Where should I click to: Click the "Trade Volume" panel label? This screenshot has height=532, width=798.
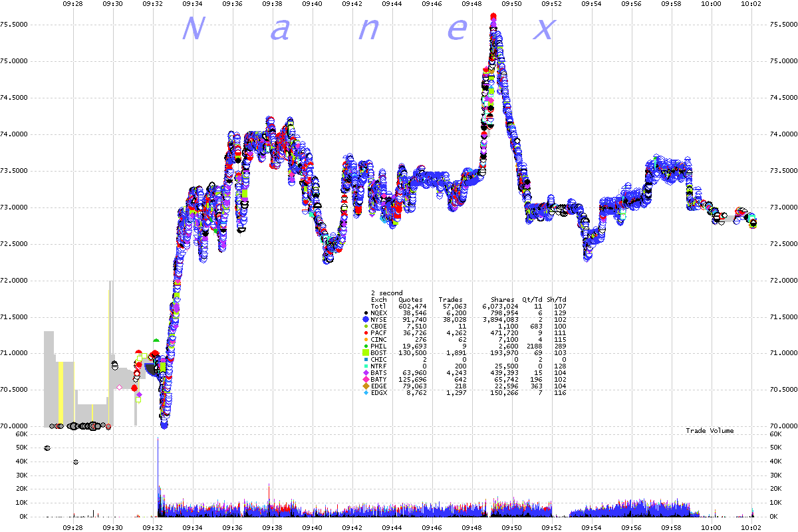point(710,431)
